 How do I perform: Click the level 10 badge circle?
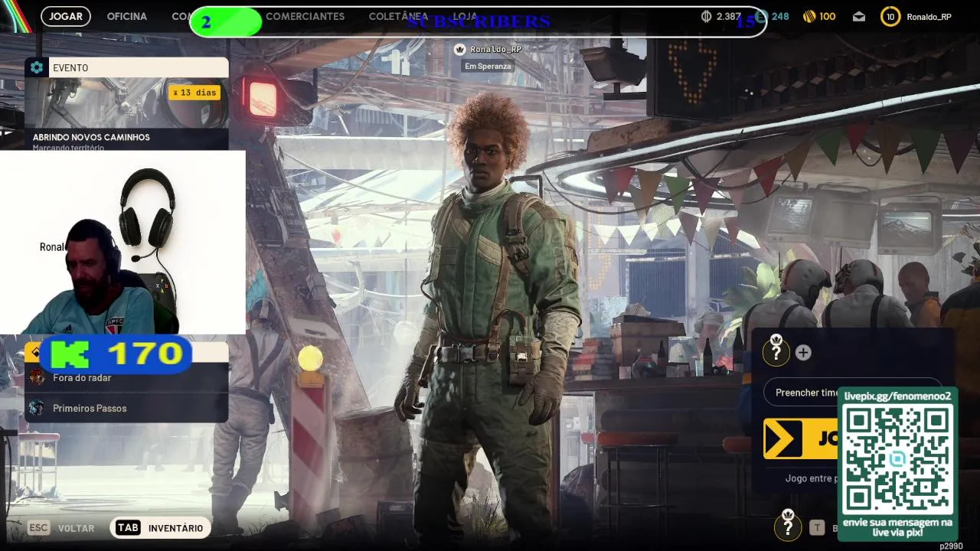890,16
